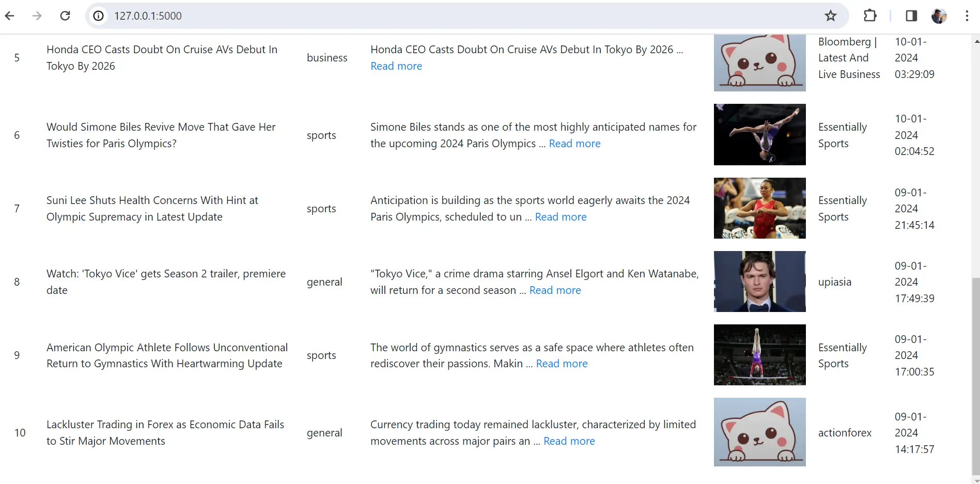Viewport: 980px width, 484px height.
Task: Go back to the previous page
Action: click(10, 15)
